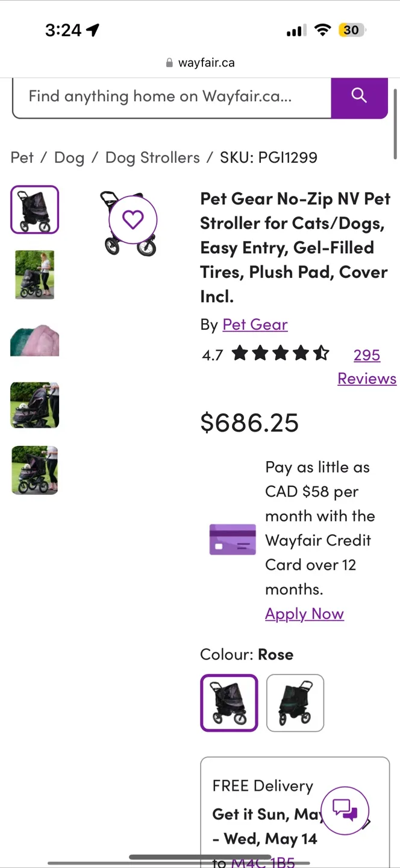Tap the battery indicator showing 30
The width and height of the screenshot is (400, 868).
coord(351,30)
